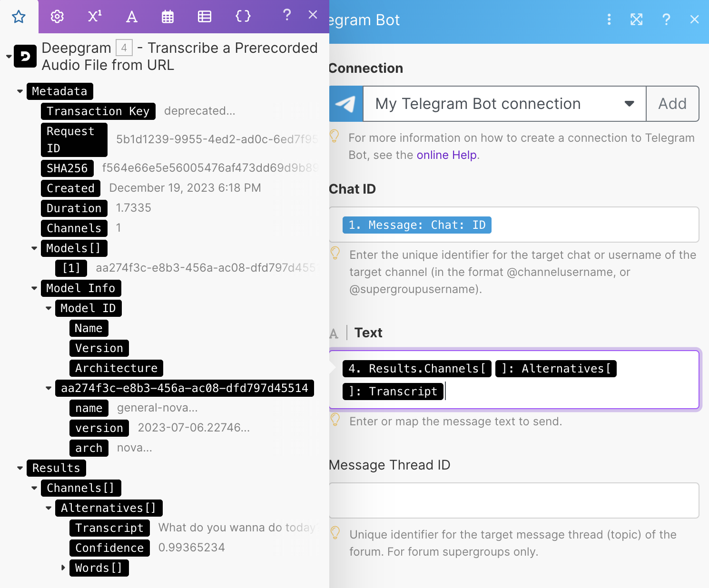Insert the Confidence variable
Viewport: 709px width, 588px height.
[x=109, y=548]
